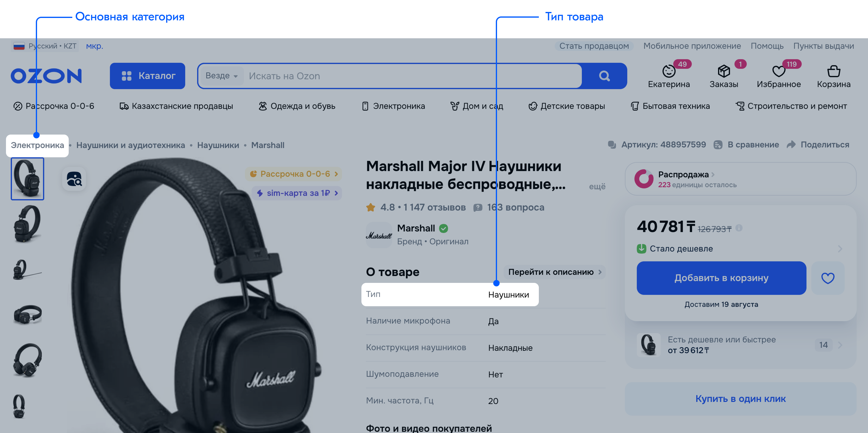The image size is (868, 433).
Task: Click the Наушники breadcrumb
Action: pos(218,145)
